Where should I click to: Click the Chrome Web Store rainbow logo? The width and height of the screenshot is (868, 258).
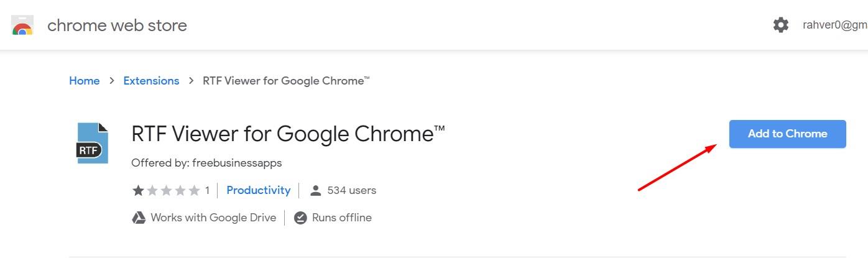pyautogui.click(x=22, y=25)
